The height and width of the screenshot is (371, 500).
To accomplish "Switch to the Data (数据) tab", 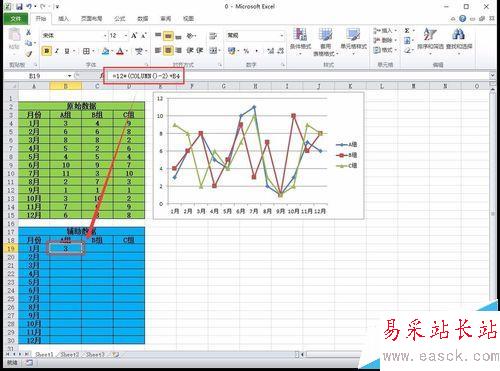I will [x=143, y=19].
